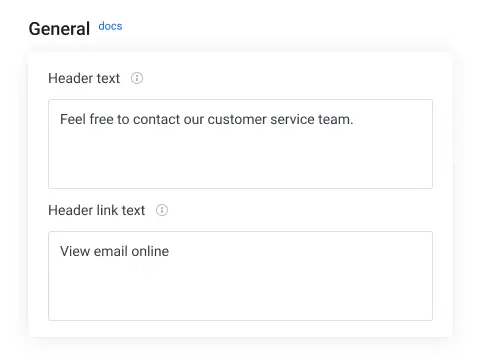480x360 pixels.
Task: Click the word "View" in link text field
Action: [x=75, y=251]
